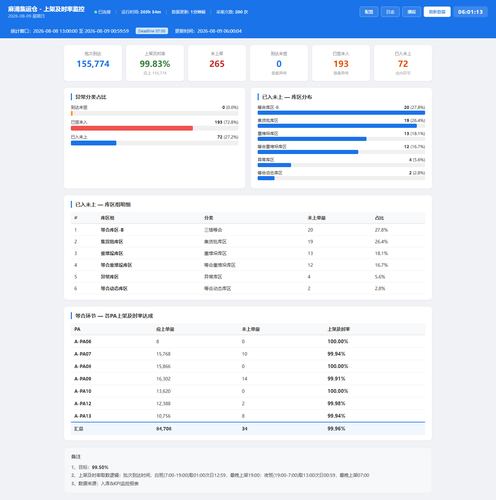Select the A-PA08 row label
The image size is (496, 500).
pyautogui.click(x=83, y=366)
